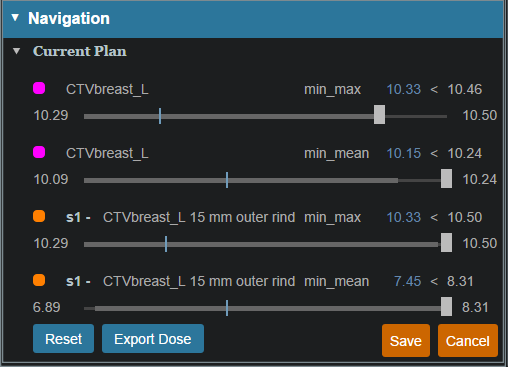Viewport: 508px width, 367px height.
Task: Click the outer rind min_max slider handle
Action: coord(446,243)
